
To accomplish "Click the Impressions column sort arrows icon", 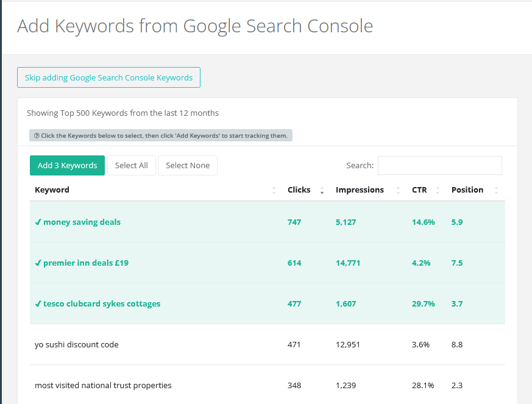I will pos(399,190).
